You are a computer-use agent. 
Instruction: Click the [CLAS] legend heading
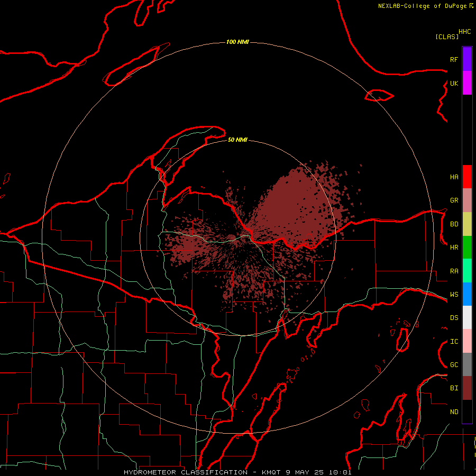(447, 36)
